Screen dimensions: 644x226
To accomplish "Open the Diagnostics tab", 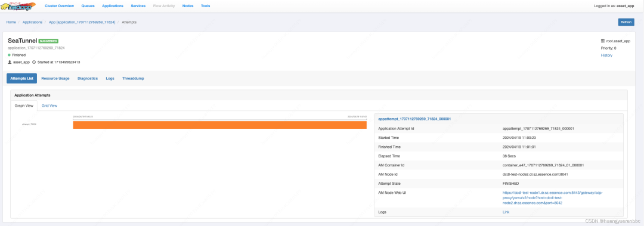I will (88, 78).
